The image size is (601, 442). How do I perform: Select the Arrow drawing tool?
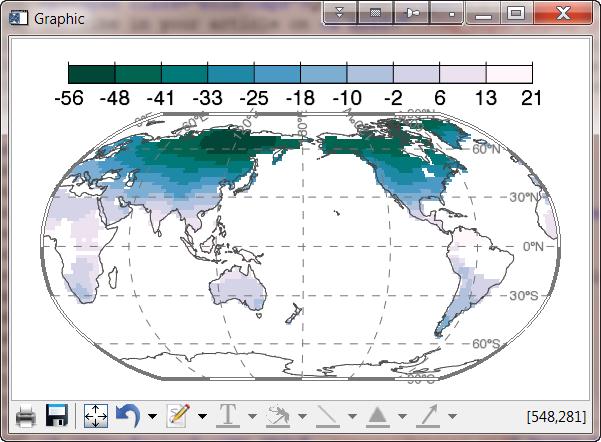coord(428,416)
